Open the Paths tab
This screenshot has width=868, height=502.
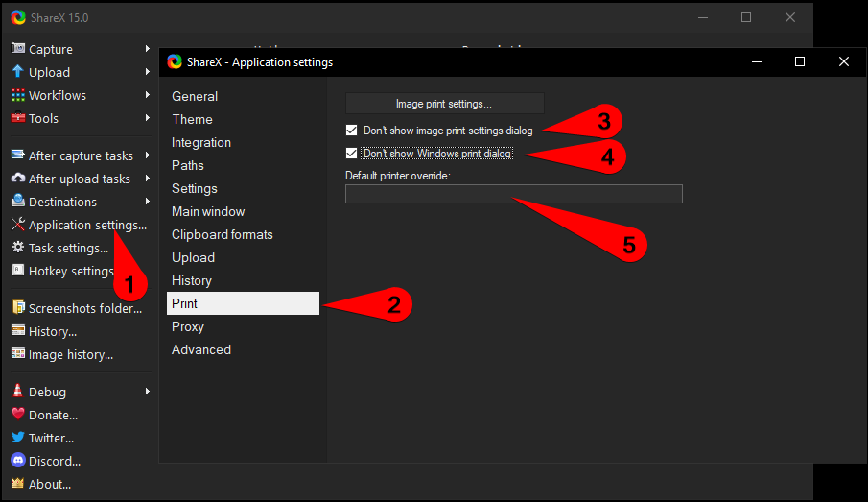(243, 165)
